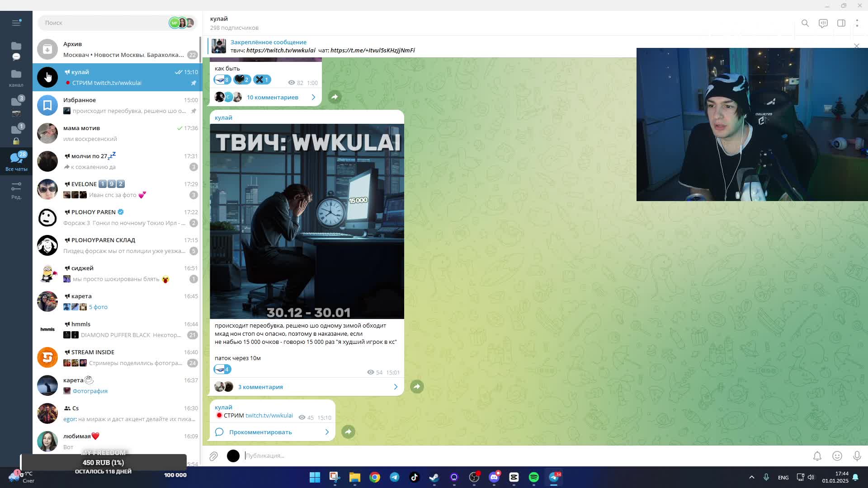This screenshot has height=488, width=868.
Task: Open the three-dot channel options menu
Action: [857, 23]
